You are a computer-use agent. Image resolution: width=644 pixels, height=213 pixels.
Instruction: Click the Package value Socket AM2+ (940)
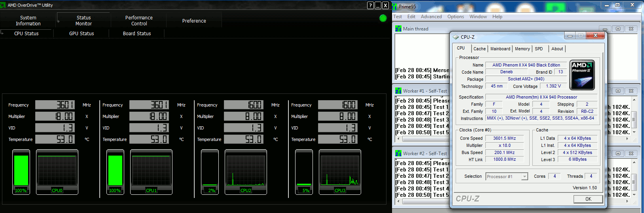click(526, 79)
